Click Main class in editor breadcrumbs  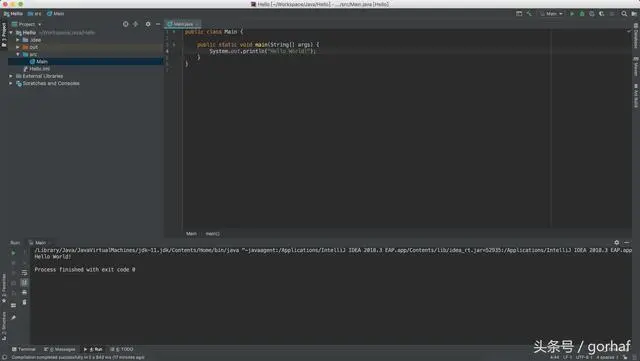(x=191, y=234)
